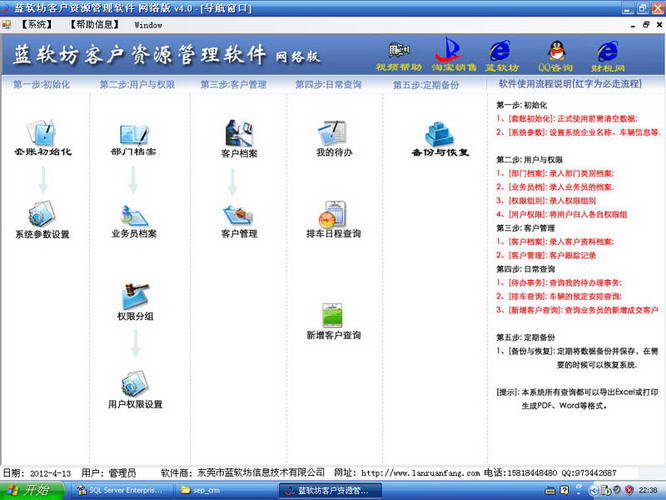Click the 淘宝销售 header icon
This screenshot has width=666, height=500.
454,54
